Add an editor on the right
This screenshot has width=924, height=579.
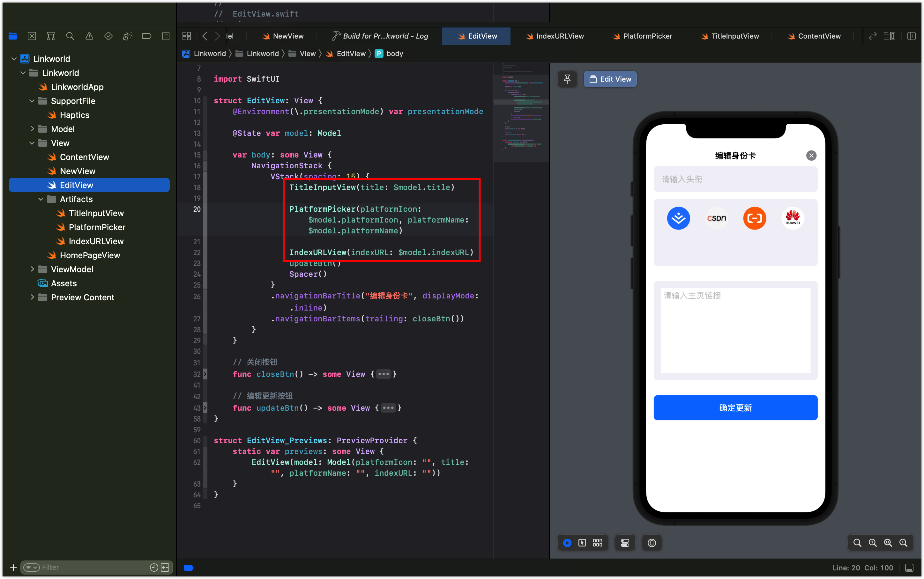coord(911,36)
